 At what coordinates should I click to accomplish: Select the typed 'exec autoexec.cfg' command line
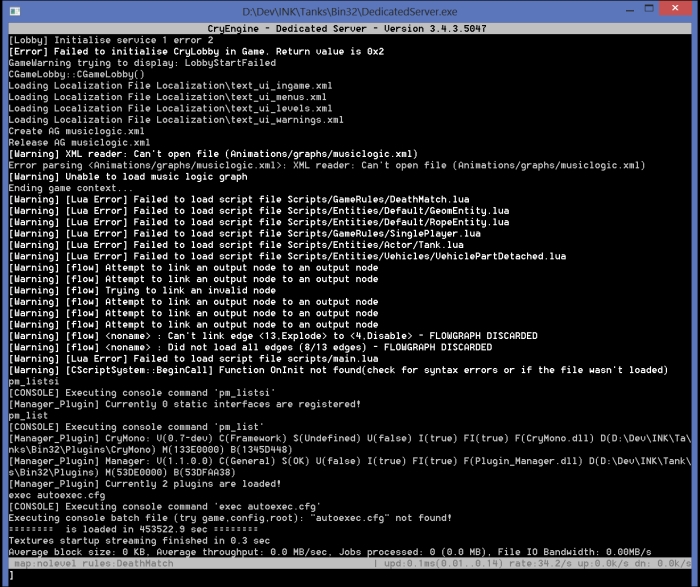(x=57, y=495)
